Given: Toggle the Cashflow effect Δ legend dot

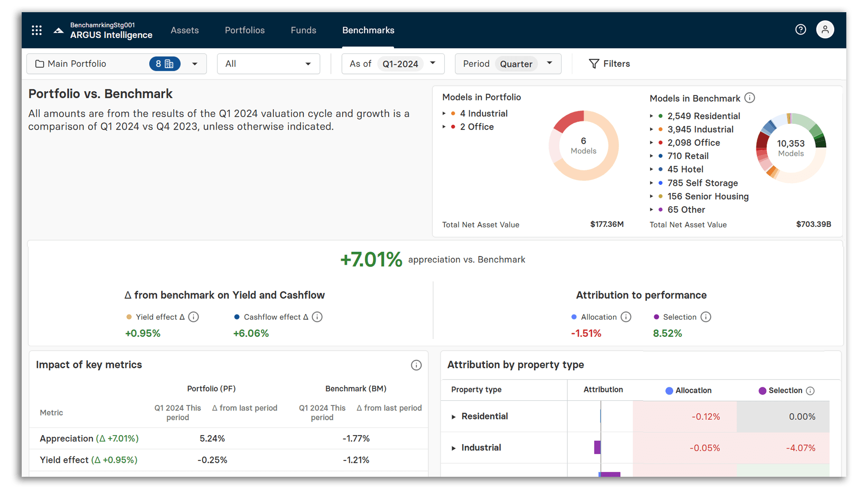Looking at the screenshot, I should coord(237,317).
